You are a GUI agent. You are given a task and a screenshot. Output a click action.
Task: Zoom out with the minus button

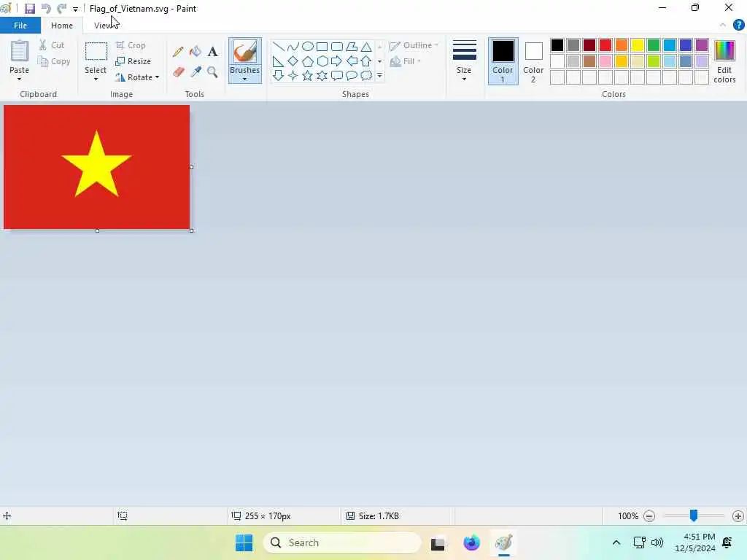pyautogui.click(x=649, y=516)
